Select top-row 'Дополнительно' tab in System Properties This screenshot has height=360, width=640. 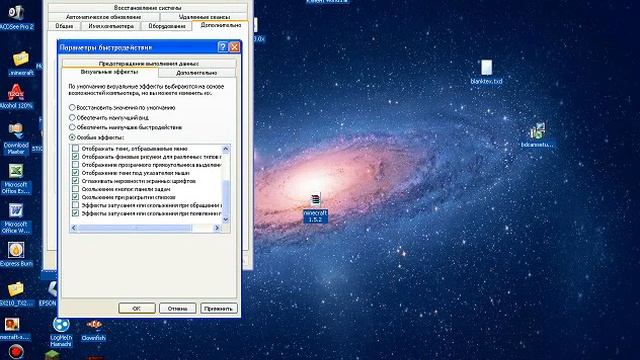pos(220,25)
